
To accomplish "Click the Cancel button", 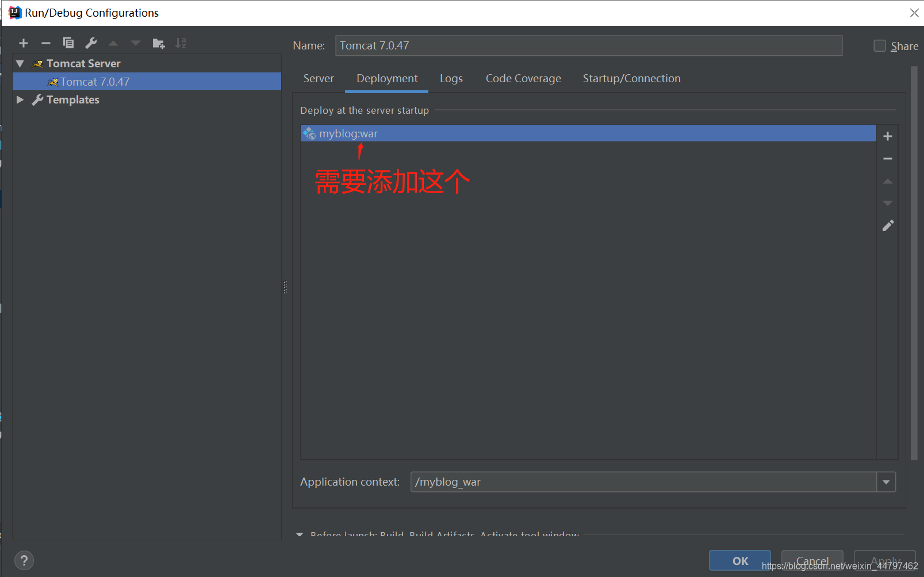I will [x=812, y=560].
